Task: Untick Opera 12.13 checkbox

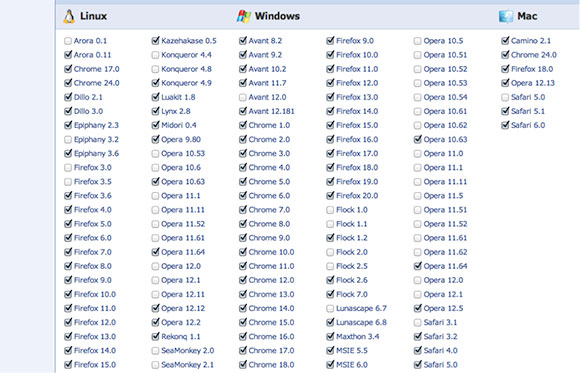Action: (x=505, y=83)
